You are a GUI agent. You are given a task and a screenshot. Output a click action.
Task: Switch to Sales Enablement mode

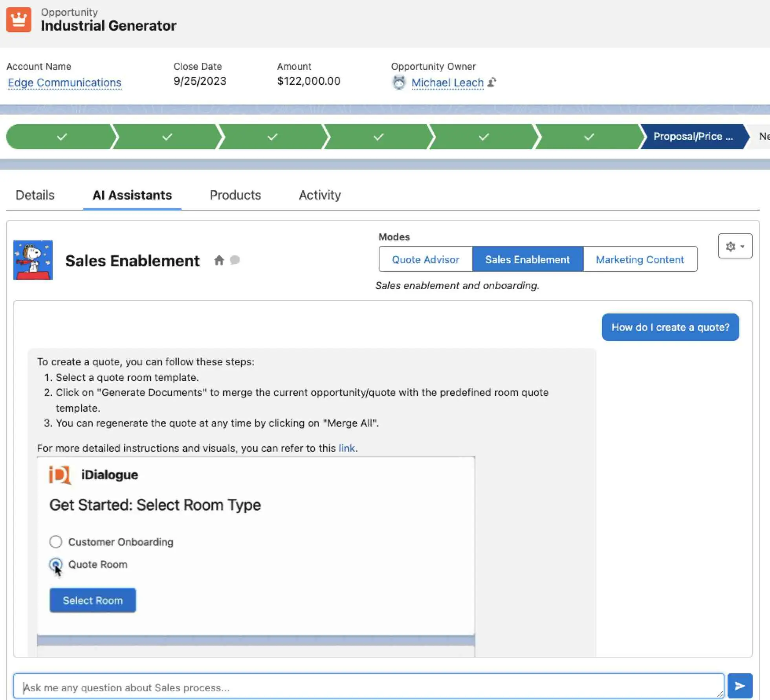[x=528, y=259]
